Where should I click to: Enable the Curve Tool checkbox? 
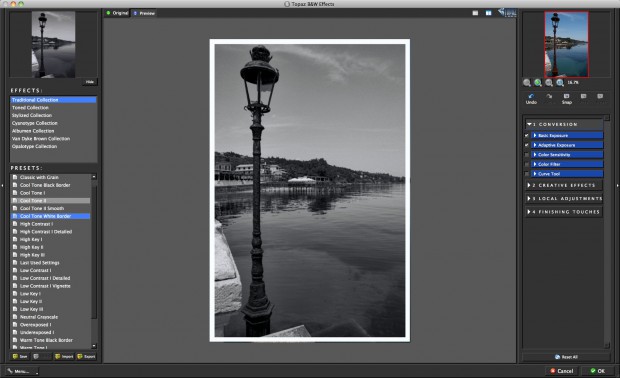[527, 174]
